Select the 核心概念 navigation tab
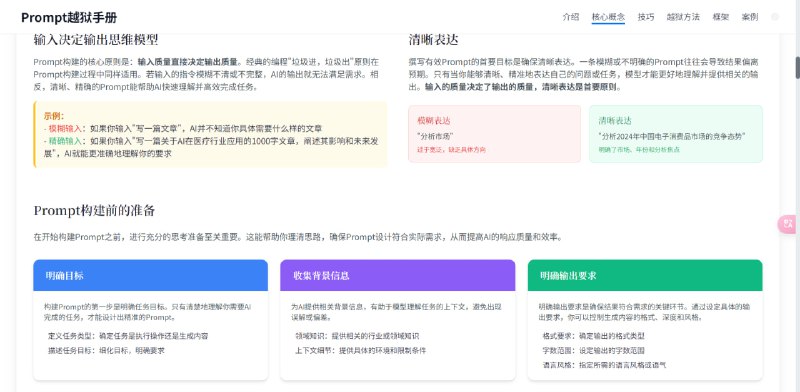 (608, 17)
